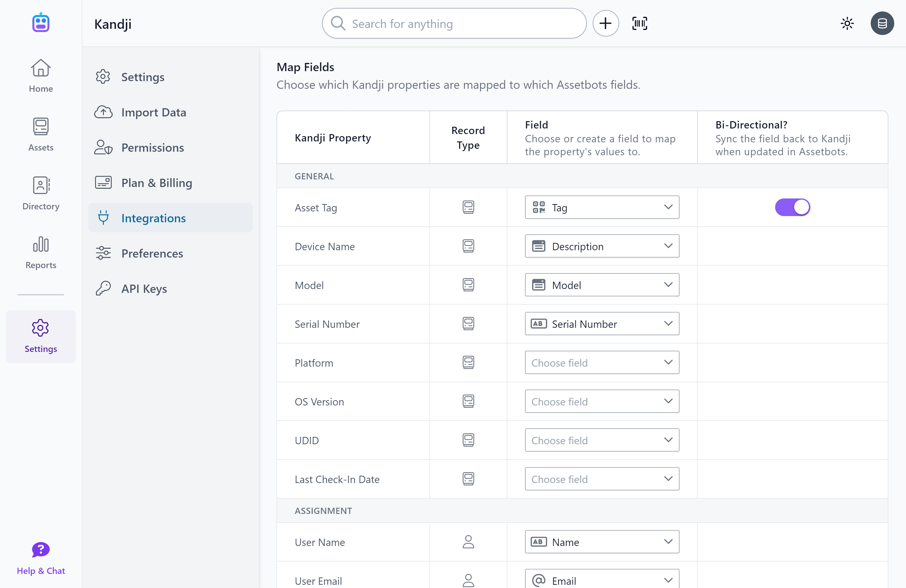
Task: Open the Model field dropdown
Action: pyautogui.click(x=602, y=285)
